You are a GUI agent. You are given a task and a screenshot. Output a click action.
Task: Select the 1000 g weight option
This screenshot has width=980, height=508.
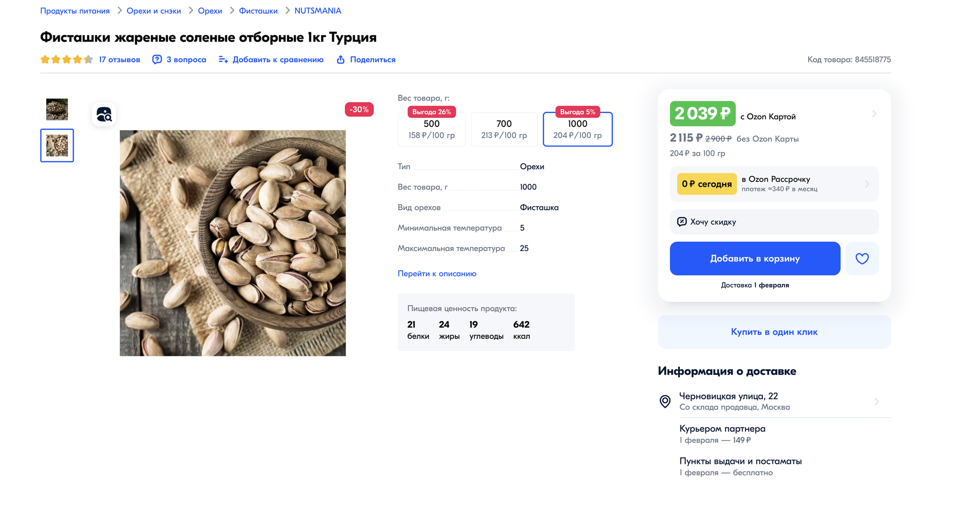tap(578, 129)
